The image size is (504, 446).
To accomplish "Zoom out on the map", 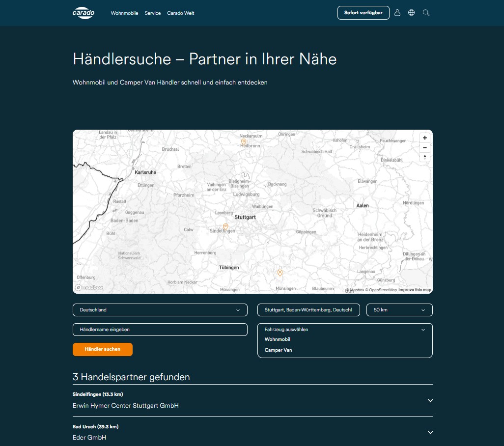I will [x=424, y=147].
